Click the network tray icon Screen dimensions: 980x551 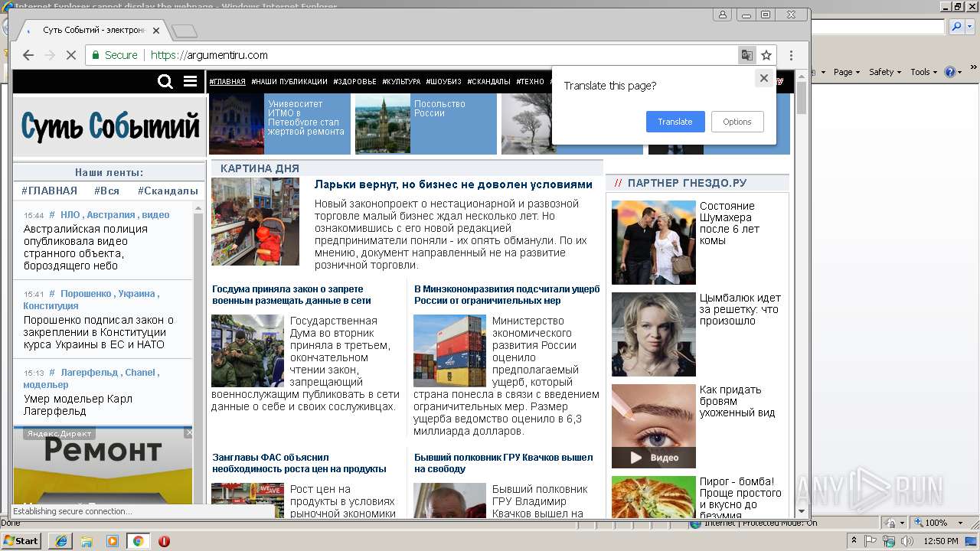(889, 541)
